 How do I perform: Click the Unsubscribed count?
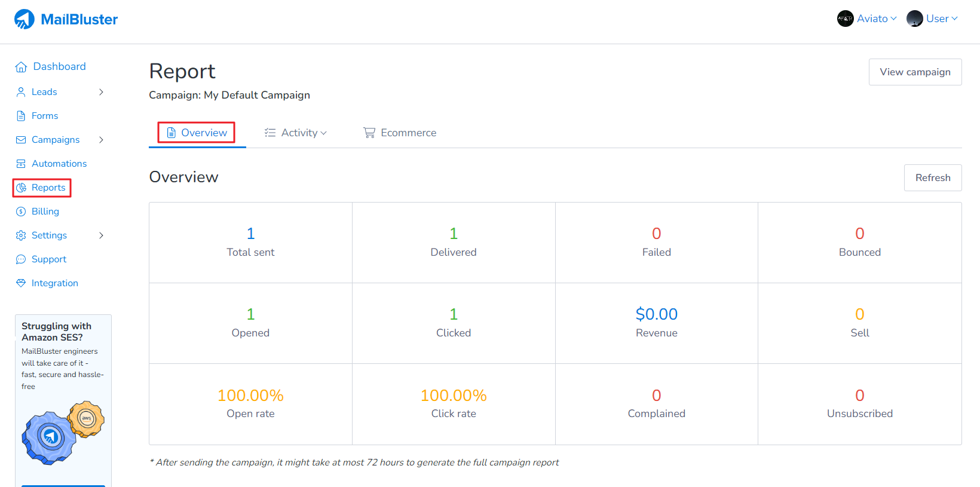click(x=860, y=395)
